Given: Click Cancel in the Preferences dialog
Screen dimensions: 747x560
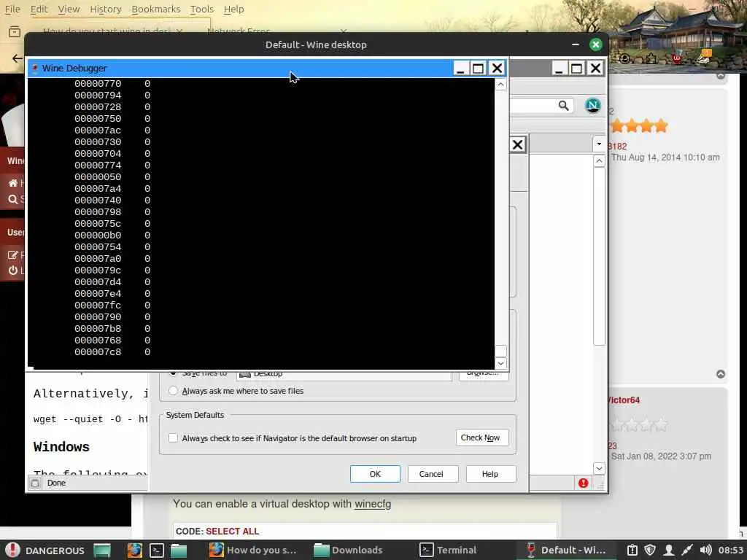Looking at the screenshot, I should click(x=433, y=474).
